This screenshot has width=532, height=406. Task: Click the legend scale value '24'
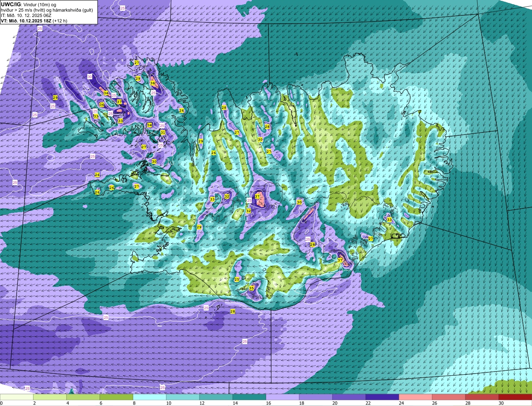point(401,403)
